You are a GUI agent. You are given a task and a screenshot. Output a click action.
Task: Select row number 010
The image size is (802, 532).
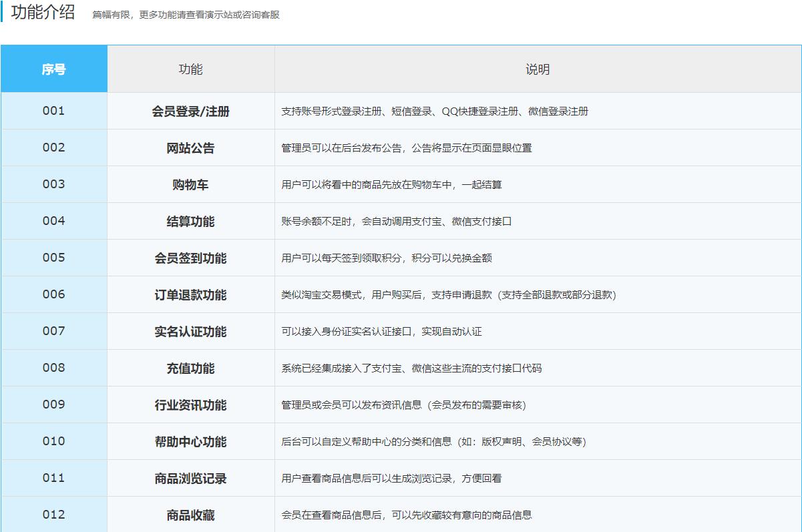tap(54, 441)
